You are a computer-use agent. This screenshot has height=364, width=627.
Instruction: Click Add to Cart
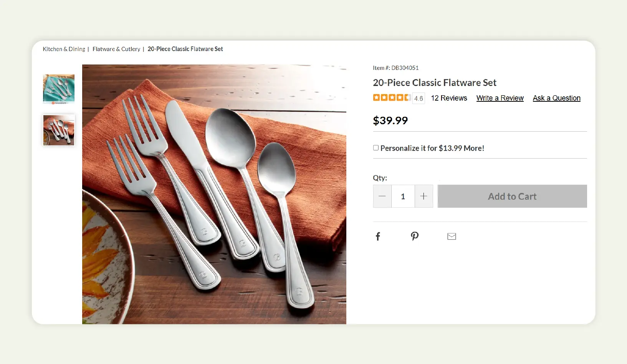point(512,196)
